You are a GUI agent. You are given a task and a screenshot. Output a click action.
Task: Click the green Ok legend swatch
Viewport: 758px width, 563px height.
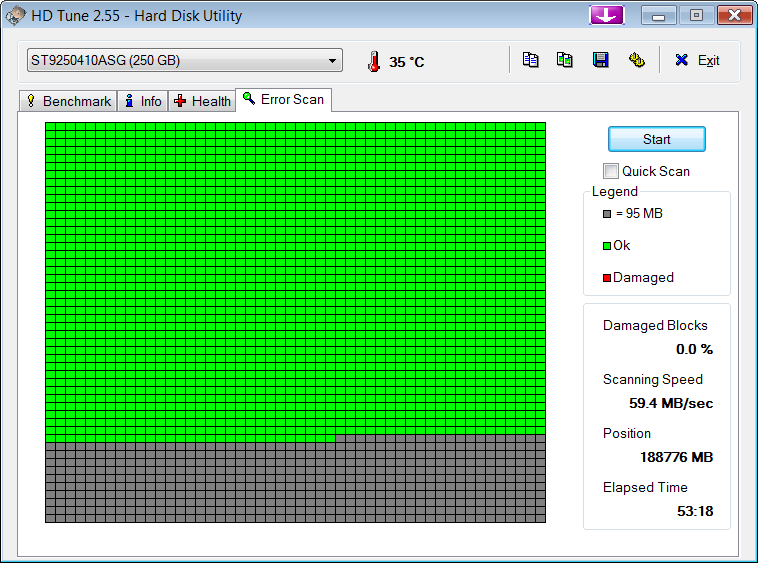(x=607, y=246)
